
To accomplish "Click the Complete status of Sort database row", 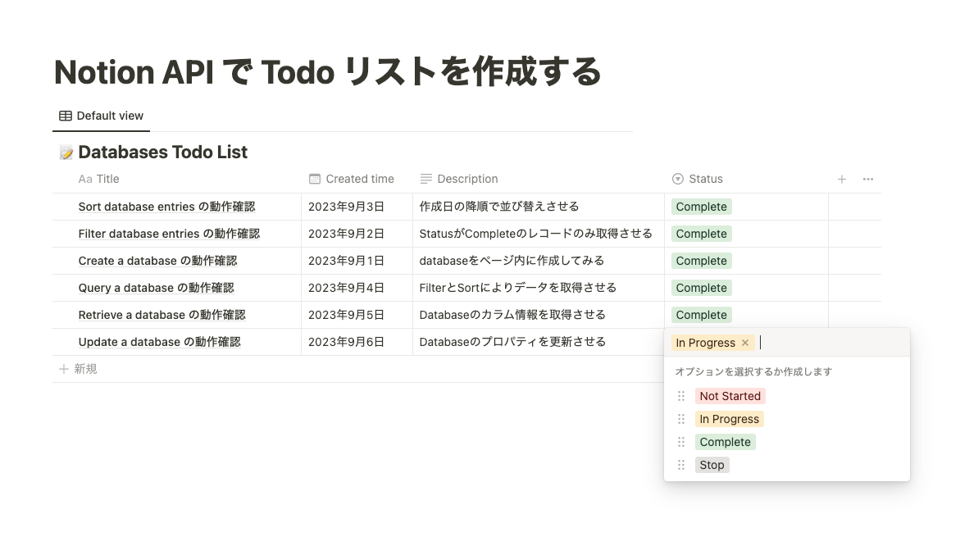I will [x=701, y=207].
